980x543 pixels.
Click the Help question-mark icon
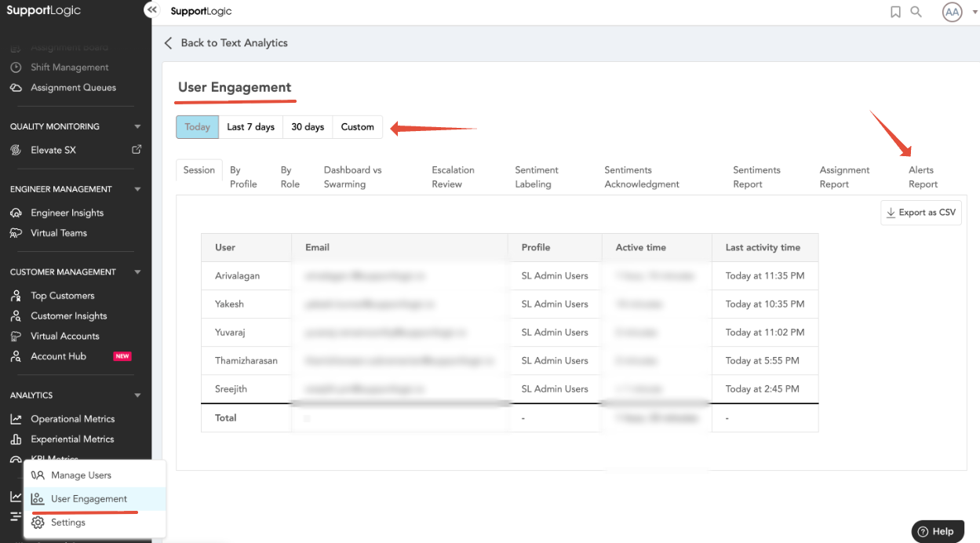(x=924, y=531)
